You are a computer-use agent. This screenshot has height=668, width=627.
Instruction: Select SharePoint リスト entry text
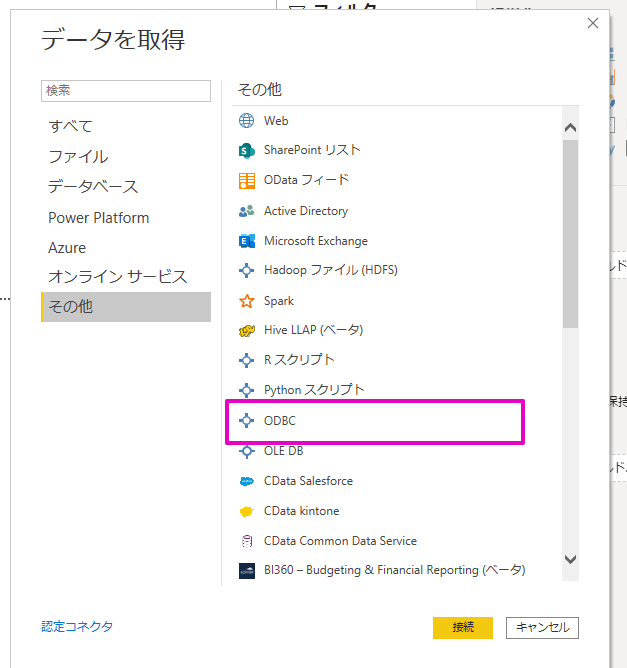[312, 150]
